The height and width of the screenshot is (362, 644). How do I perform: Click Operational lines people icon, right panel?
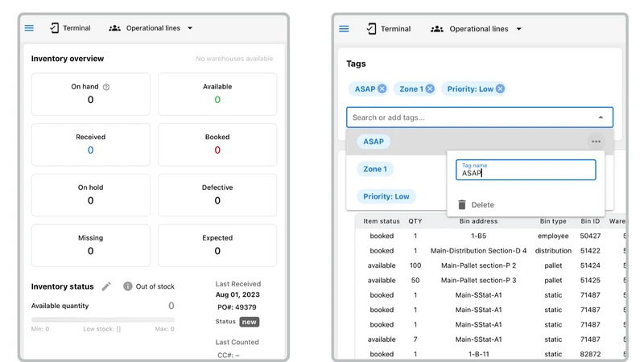click(x=437, y=29)
